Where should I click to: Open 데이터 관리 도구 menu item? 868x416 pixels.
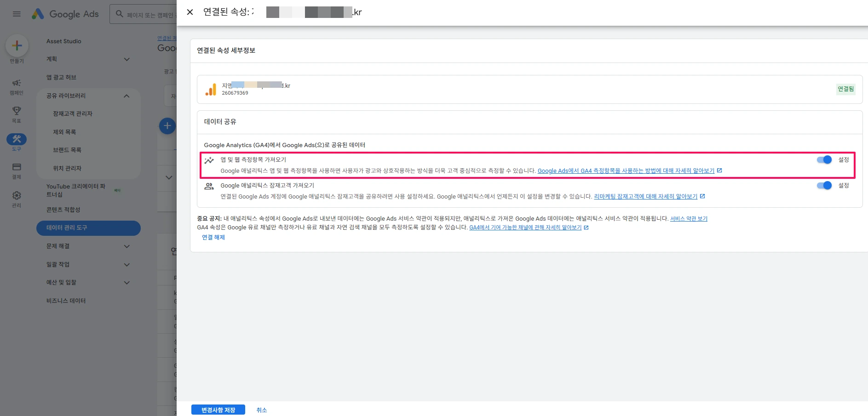[88, 228]
